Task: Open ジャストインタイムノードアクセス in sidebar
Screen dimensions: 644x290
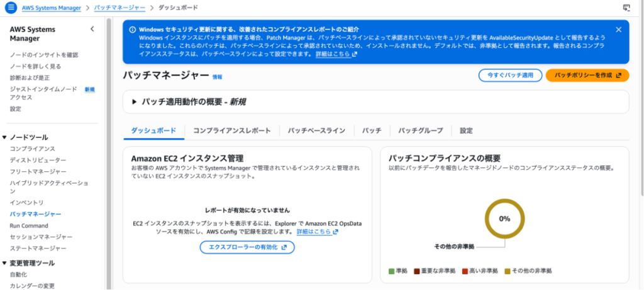Action: pyautogui.click(x=43, y=93)
